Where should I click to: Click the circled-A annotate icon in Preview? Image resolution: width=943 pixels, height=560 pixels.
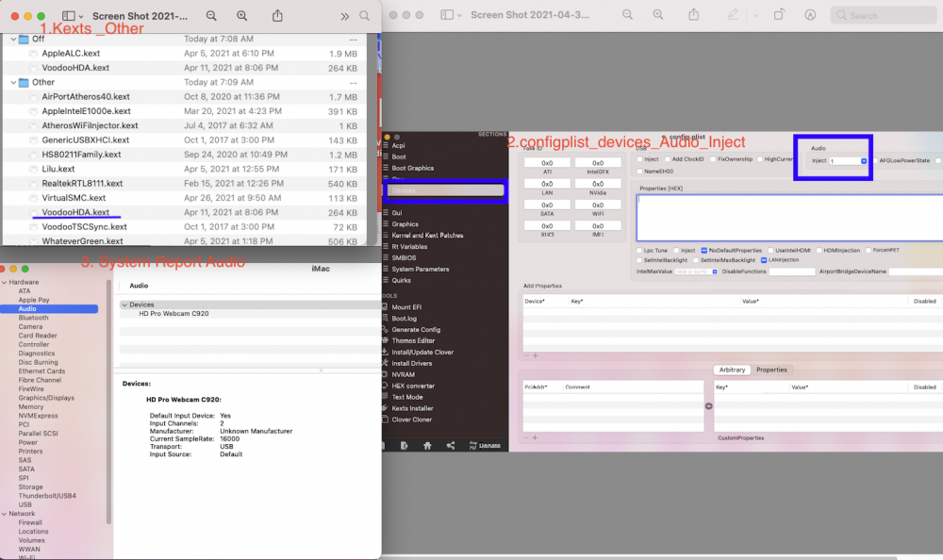(x=810, y=15)
